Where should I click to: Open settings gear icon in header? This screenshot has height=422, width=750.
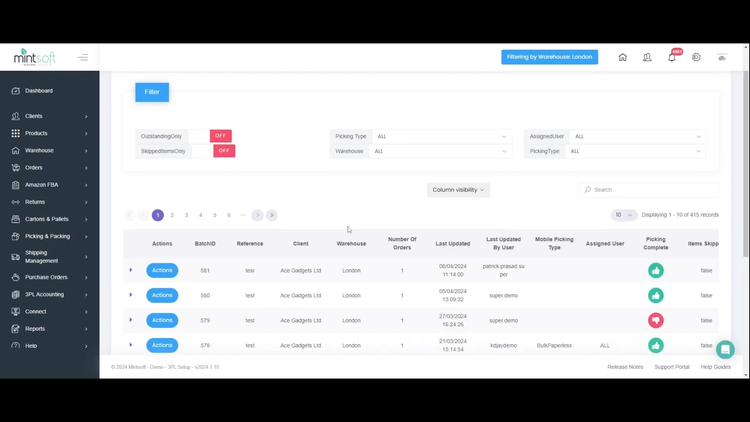coord(696,57)
